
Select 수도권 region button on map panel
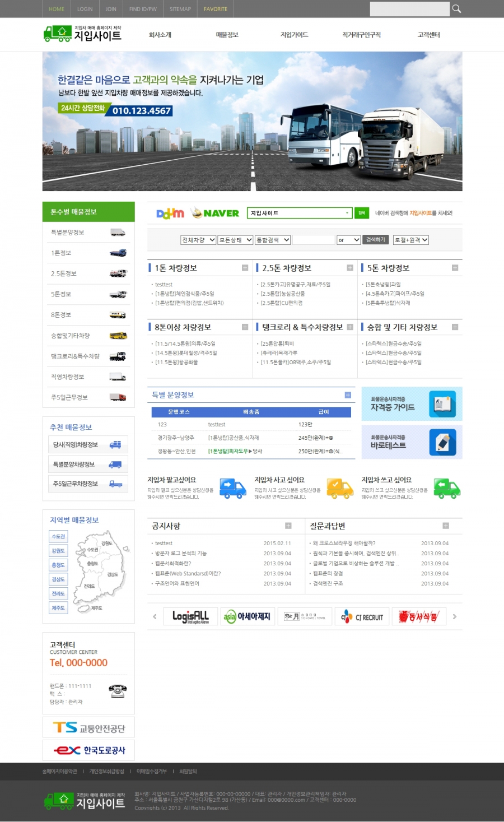pyautogui.click(x=58, y=536)
